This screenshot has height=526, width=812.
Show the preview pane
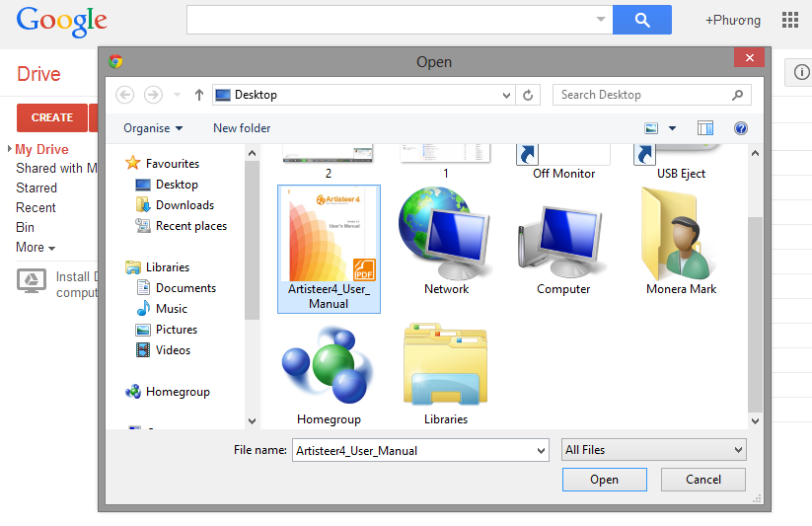click(x=705, y=128)
